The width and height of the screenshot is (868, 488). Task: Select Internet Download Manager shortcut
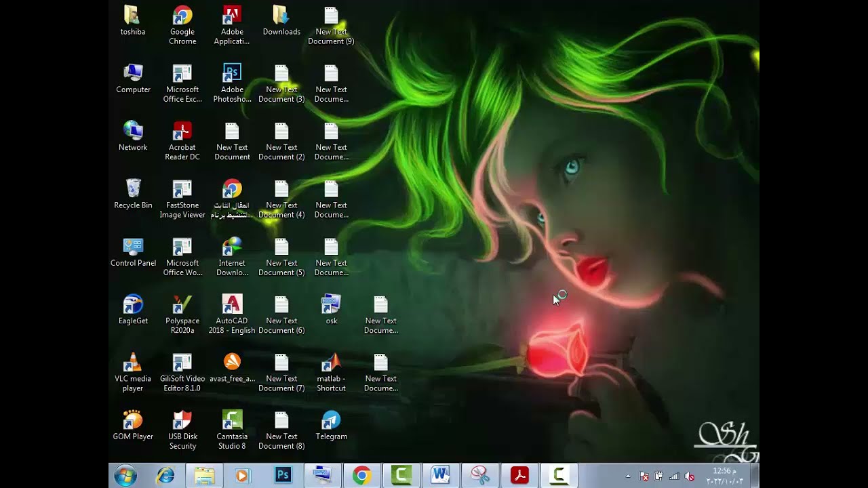click(232, 256)
